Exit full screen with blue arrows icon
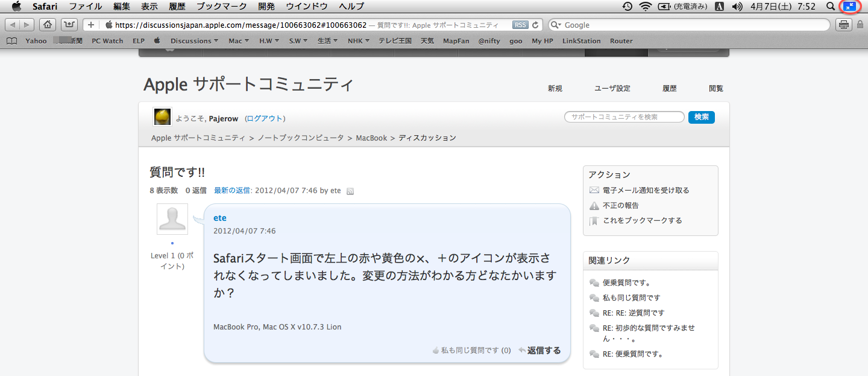 [850, 7]
